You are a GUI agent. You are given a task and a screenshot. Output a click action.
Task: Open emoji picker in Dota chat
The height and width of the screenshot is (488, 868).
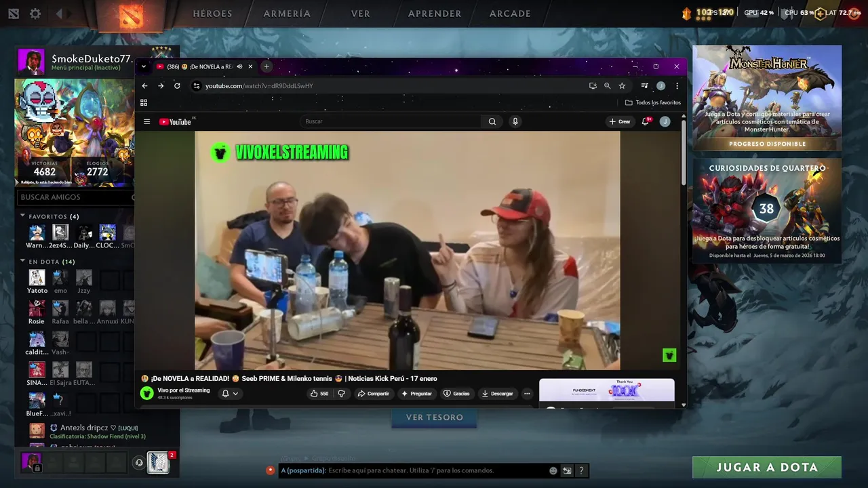[x=553, y=470]
